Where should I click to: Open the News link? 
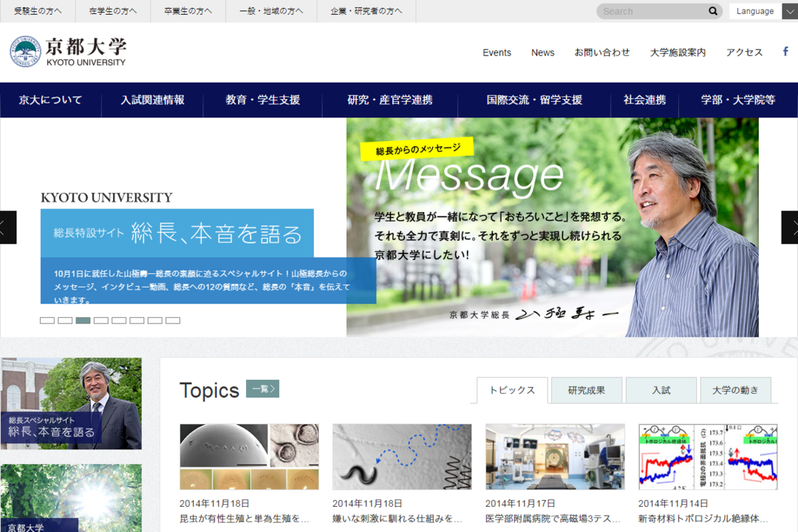click(542, 52)
